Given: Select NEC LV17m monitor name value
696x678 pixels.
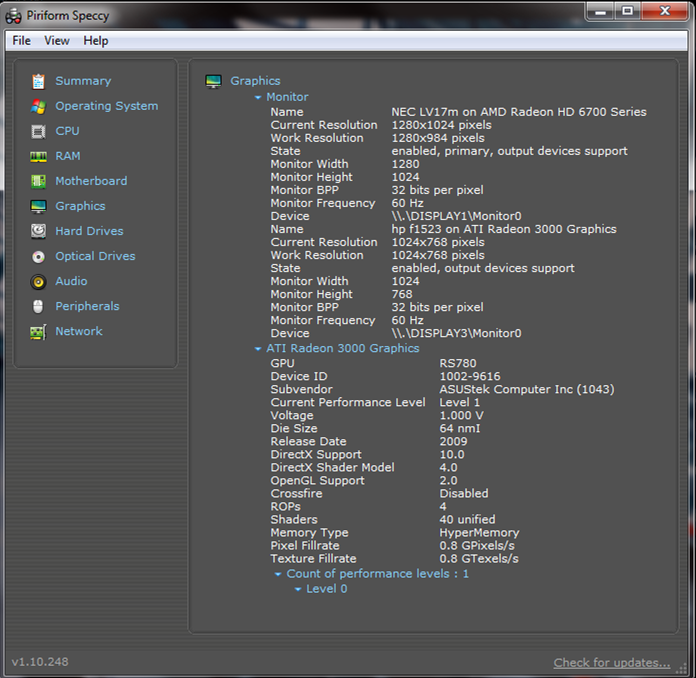Looking at the screenshot, I should tap(519, 112).
